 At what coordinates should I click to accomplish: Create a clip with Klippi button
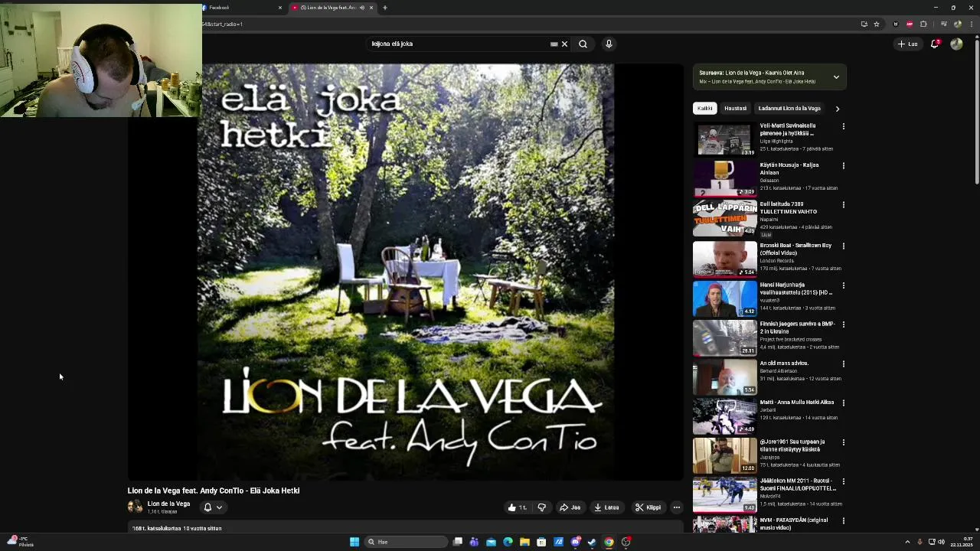[x=648, y=507]
